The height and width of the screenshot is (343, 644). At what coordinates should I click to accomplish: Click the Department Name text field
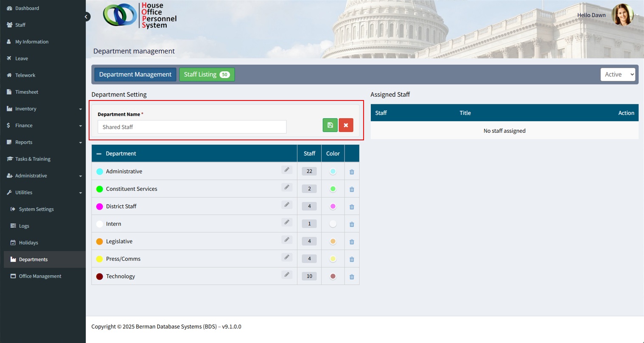tap(192, 127)
